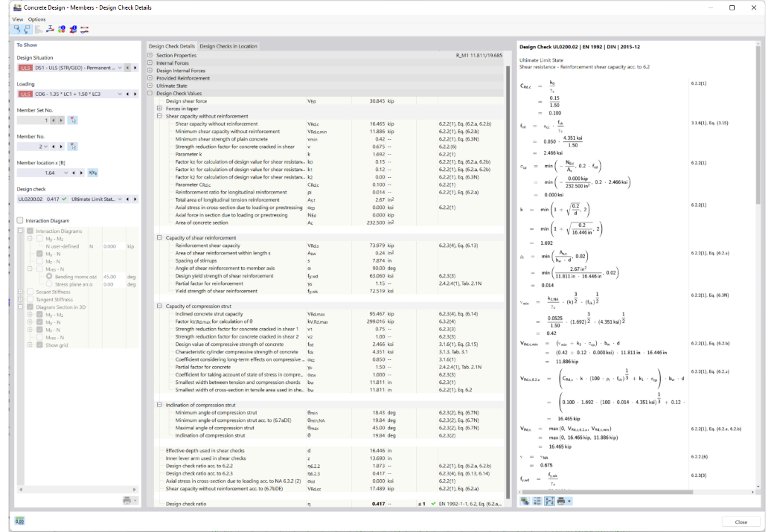Collapse the Design Check Values group
774x532 pixels.
tap(150, 93)
